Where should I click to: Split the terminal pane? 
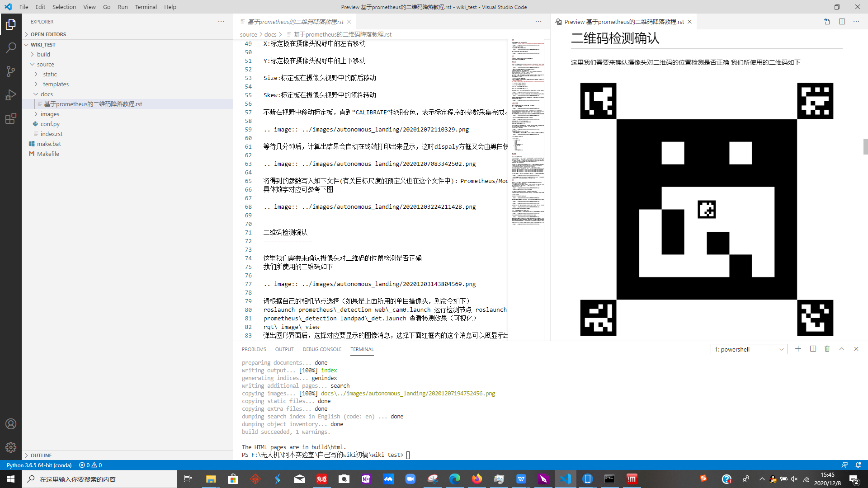813,349
